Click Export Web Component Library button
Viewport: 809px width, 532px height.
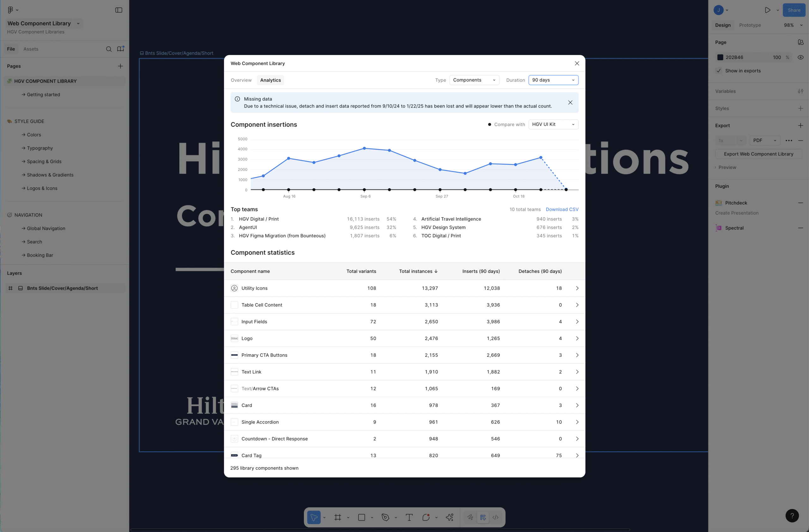tap(758, 154)
